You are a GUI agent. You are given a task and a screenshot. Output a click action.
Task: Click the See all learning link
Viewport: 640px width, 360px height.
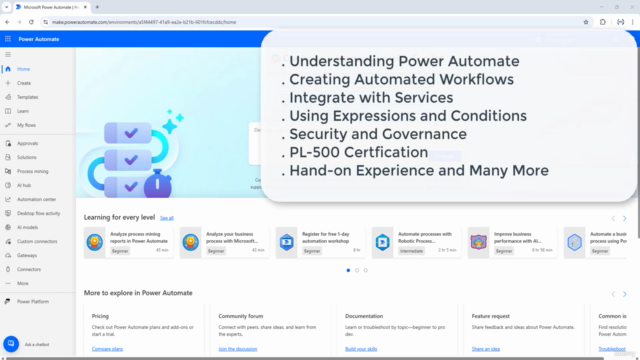(x=167, y=218)
